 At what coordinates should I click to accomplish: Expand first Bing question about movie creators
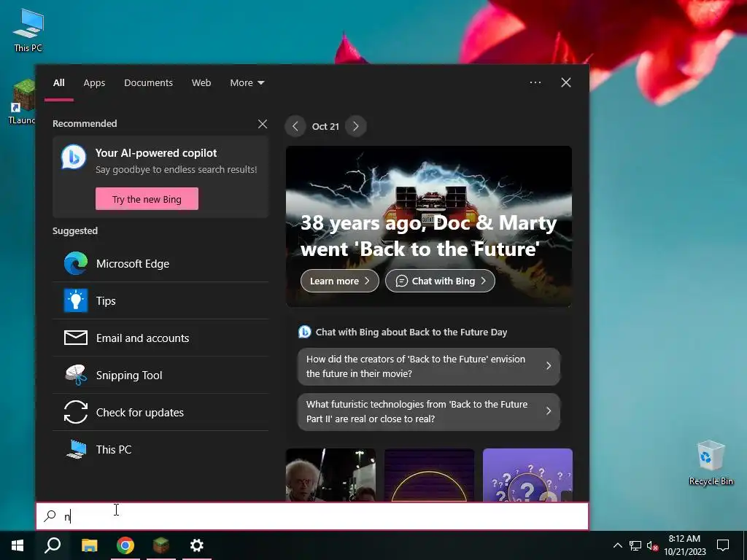pos(428,366)
